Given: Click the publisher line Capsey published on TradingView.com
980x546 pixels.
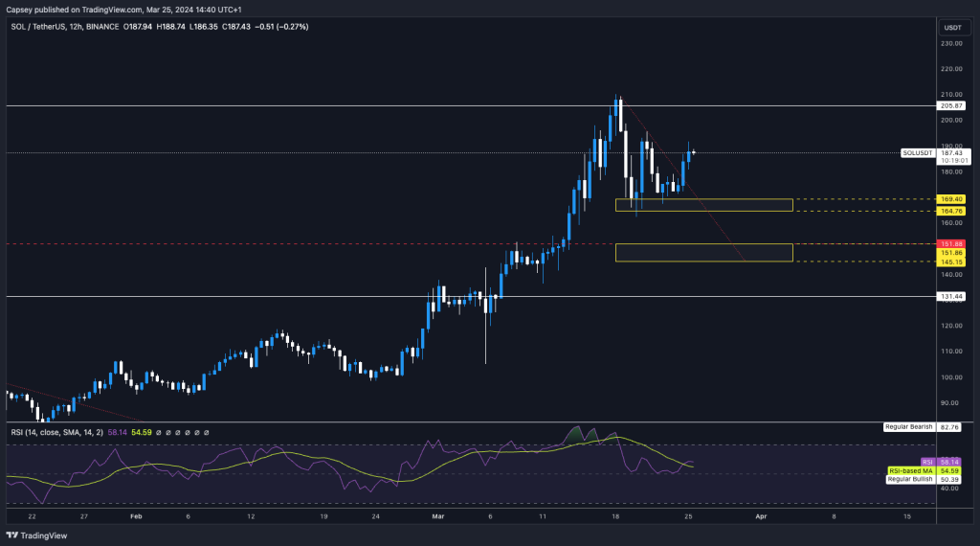Looking at the screenshot, I should click(123, 10).
